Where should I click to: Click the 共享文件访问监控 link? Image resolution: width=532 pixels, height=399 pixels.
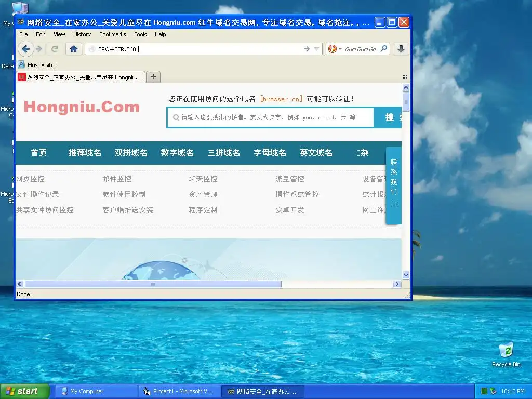[x=45, y=210]
